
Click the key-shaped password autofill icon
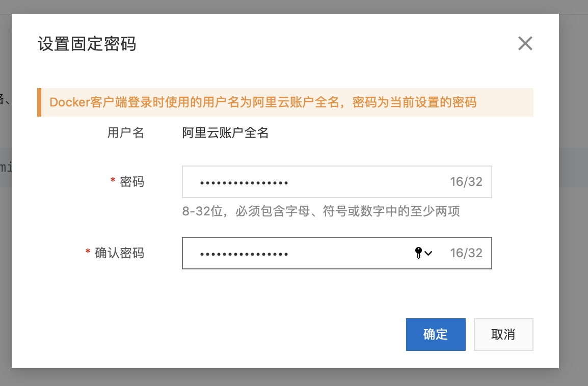pyautogui.click(x=419, y=253)
